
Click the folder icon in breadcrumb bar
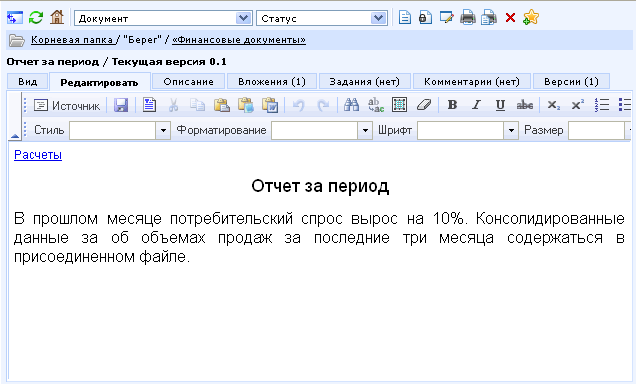(17, 40)
